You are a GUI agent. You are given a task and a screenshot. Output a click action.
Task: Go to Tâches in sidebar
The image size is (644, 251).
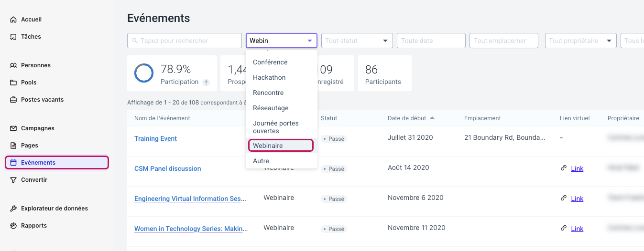[31, 37]
